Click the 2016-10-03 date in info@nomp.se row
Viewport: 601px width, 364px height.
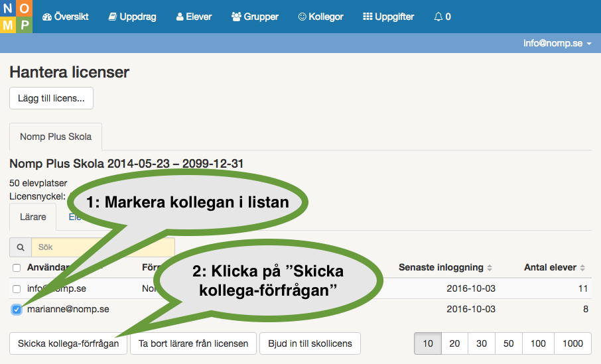[471, 288]
